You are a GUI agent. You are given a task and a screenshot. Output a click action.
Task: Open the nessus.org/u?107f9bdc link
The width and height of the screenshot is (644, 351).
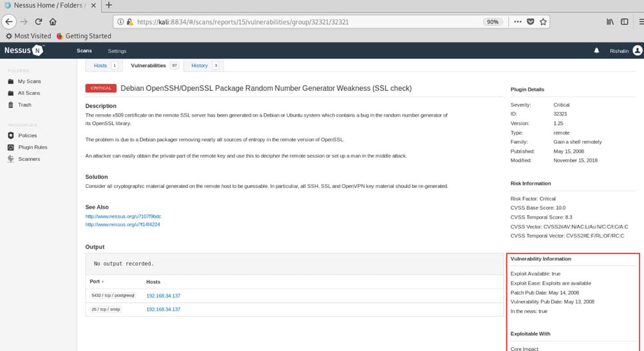tap(123, 216)
